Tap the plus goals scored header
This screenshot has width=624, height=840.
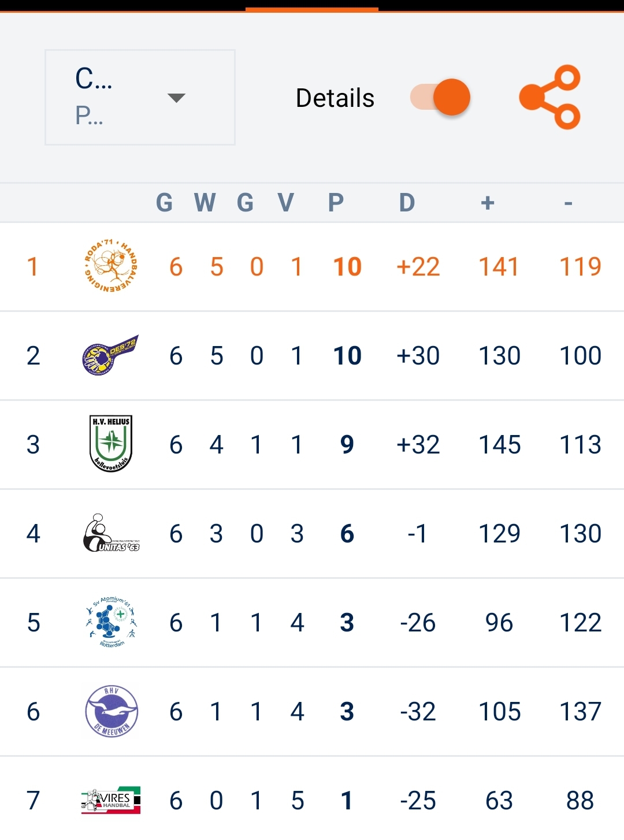pyautogui.click(x=488, y=203)
